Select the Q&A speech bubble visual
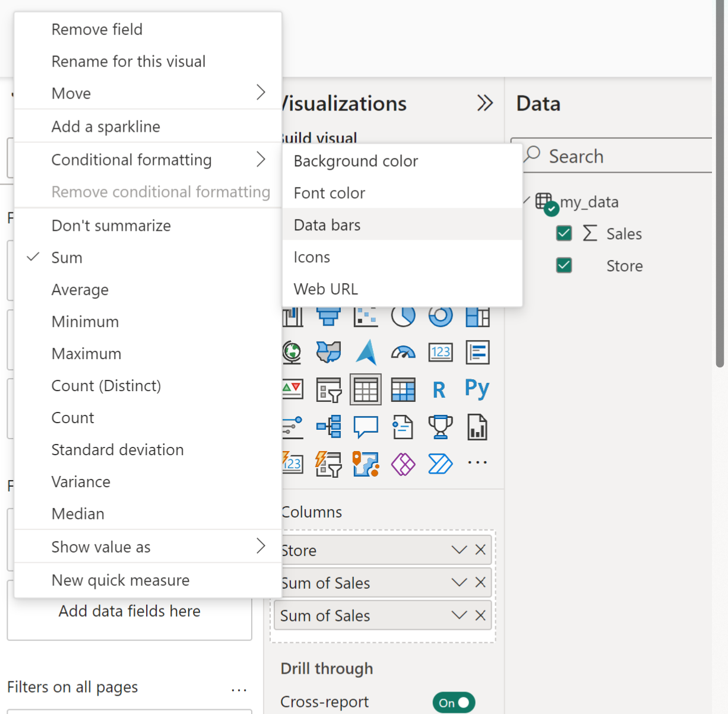 tap(366, 427)
